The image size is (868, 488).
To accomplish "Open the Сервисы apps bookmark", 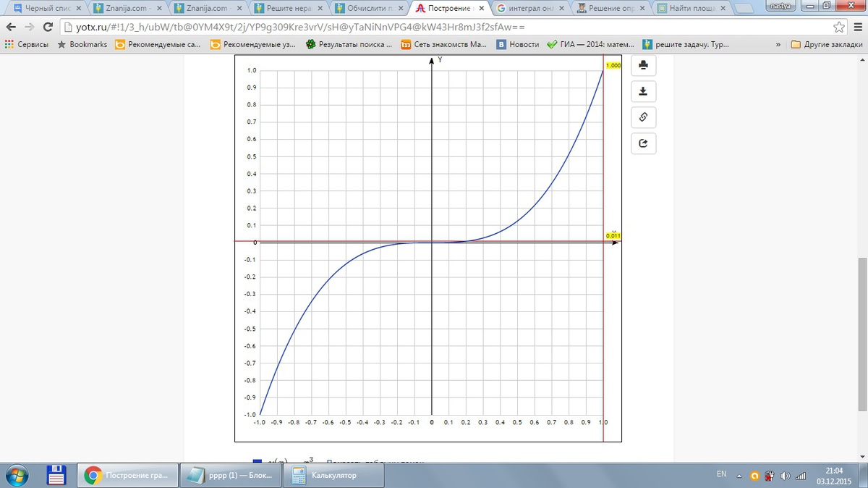I will (x=27, y=44).
